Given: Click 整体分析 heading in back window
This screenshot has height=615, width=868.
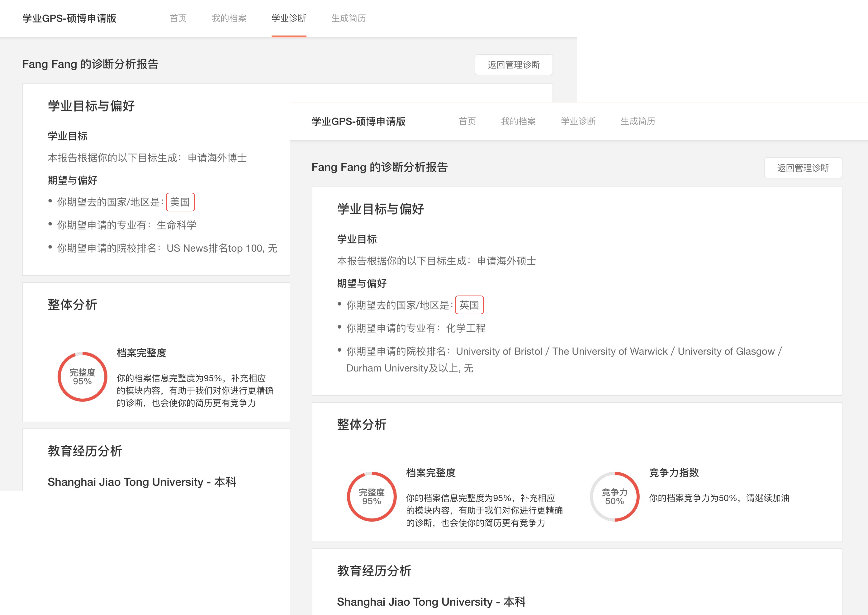Looking at the screenshot, I should pyautogui.click(x=72, y=305).
